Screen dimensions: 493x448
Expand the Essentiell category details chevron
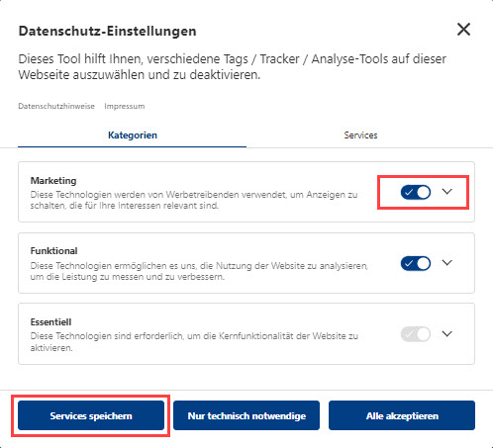[x=447, y=333]
